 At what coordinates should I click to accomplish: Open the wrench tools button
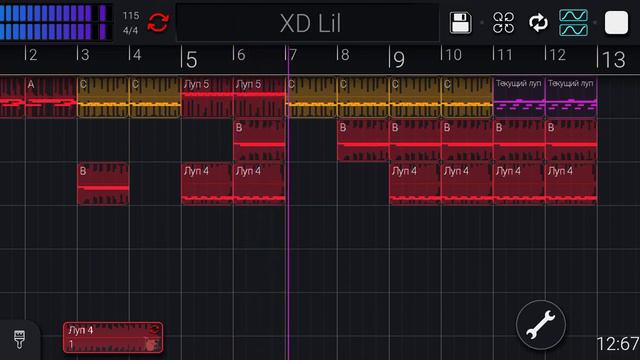(541, 325)
